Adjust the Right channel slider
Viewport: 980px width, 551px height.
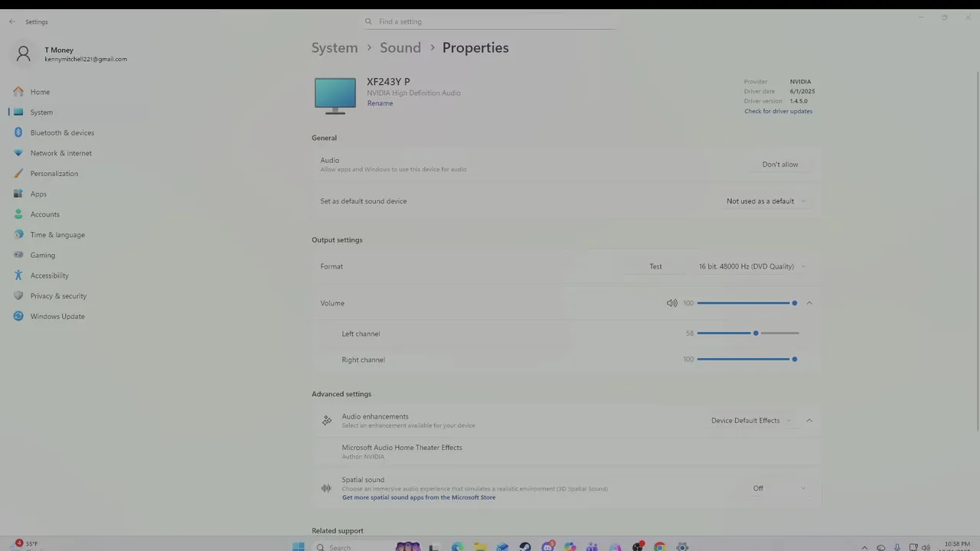(748, 360)
